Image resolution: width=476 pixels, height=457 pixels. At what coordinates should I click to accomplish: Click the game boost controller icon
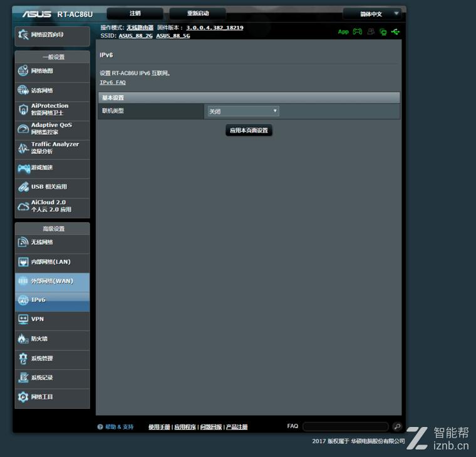[24, 168]
